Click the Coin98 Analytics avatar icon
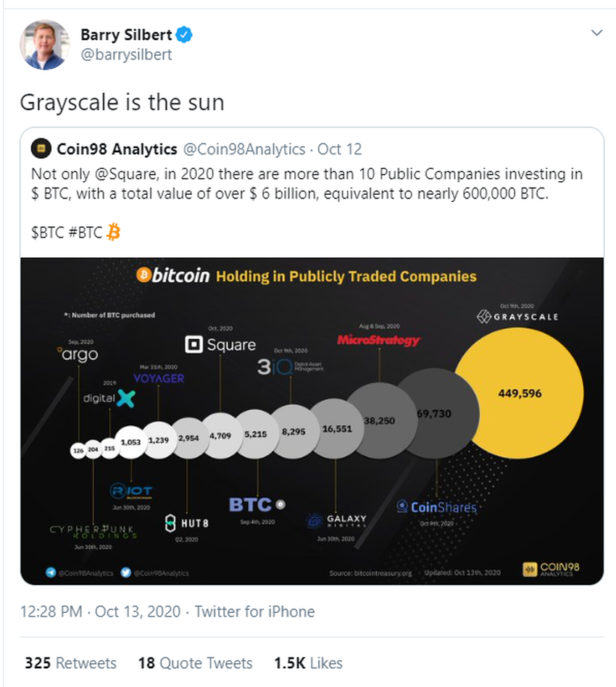The height and width of the screenshot is (687, 616). [43, 149]
